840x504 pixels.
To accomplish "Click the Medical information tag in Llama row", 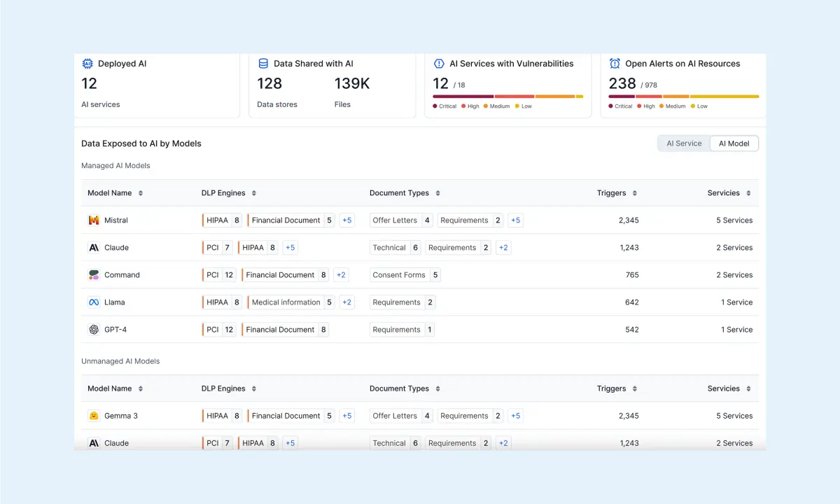I will (286, 302).
